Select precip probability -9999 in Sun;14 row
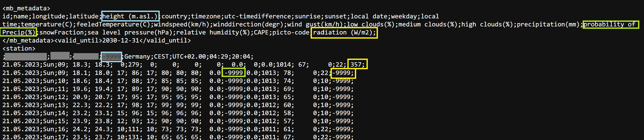Screen dimensions: 644x140 click(x=234, y=113)
